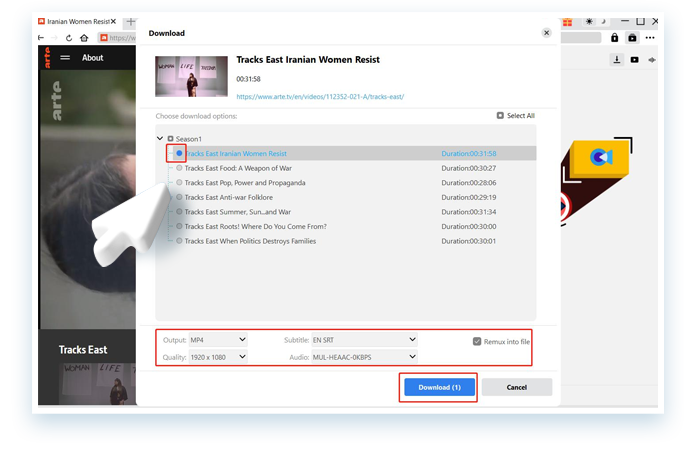
Task: Toggle the Season1 checkbox
Action: coord(171,139)
